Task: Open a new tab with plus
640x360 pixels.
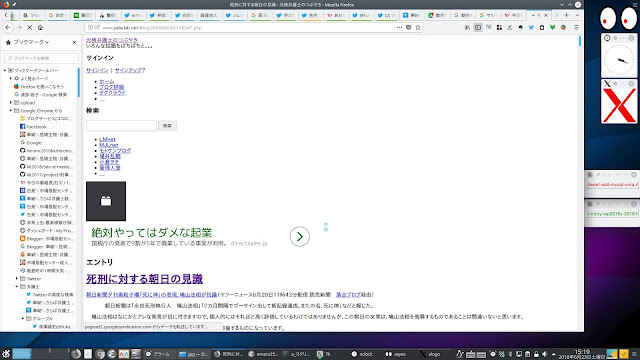Action: click(567, 15)
